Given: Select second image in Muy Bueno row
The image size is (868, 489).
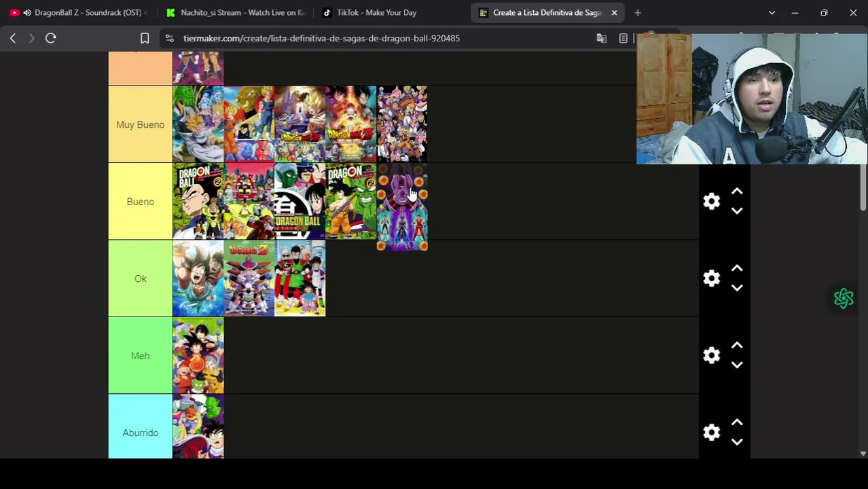Looking at the screenshot, I should [249, 124].
